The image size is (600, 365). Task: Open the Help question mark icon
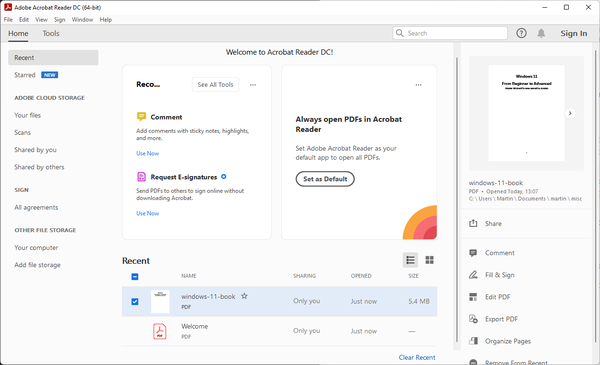pyautogui.click(x=521, y=33)
